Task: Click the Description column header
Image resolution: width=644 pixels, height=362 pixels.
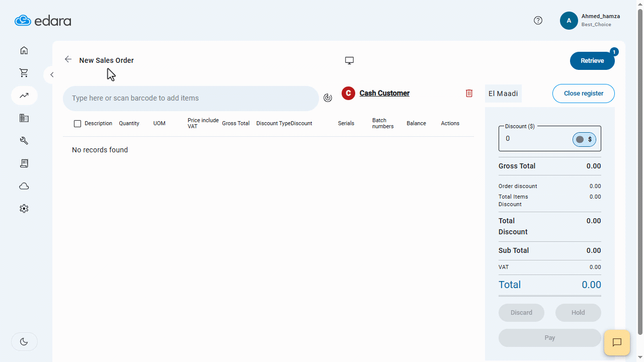Action: point(99,123)
